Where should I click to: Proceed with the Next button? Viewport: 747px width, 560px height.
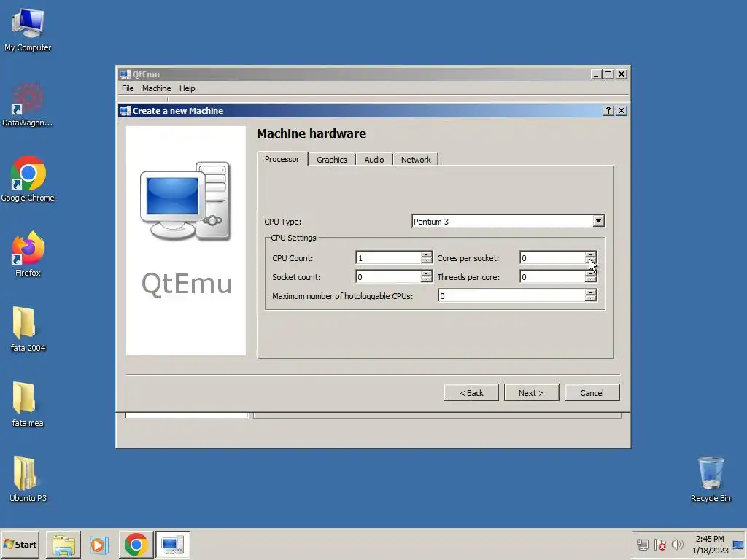coord(531,393)
